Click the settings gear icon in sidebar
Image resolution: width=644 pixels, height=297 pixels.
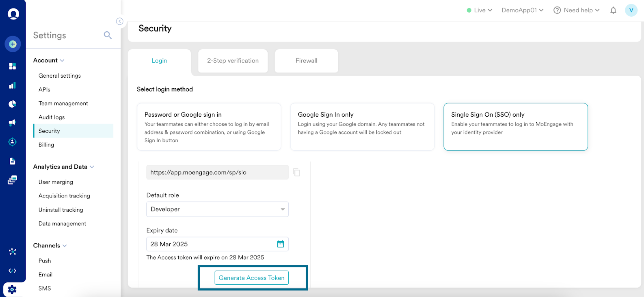pyautogui.click(x=12, y=289)
